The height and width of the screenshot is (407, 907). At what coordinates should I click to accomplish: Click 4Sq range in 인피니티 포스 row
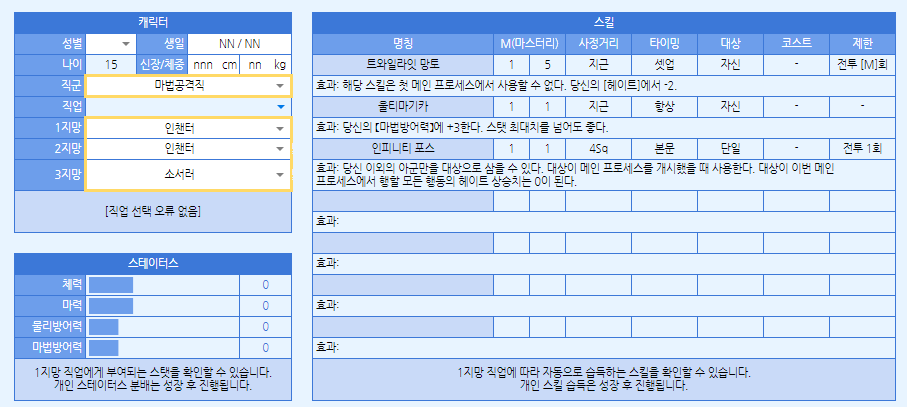pyautogui.click(x=599, y=149)
